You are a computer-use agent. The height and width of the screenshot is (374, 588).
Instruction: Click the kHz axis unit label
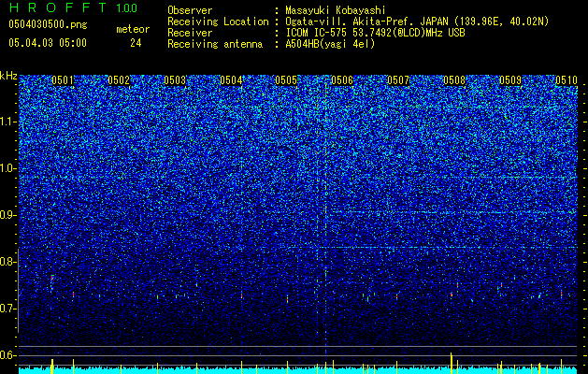[8, 76]
